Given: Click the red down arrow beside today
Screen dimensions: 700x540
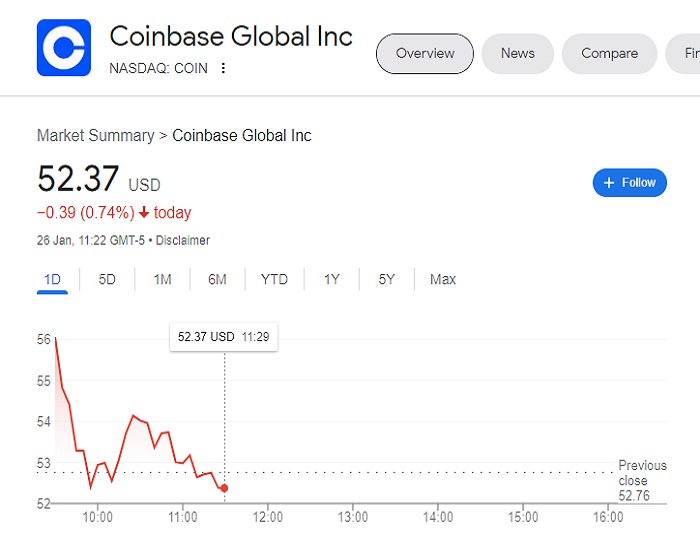Looking at the screenshot, I should tap(144, 212).
